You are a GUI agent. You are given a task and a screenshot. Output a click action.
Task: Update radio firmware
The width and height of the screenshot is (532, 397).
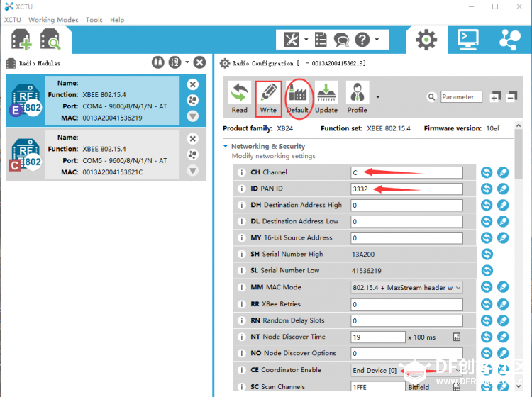pyautogui.click(x=326, y=99)
